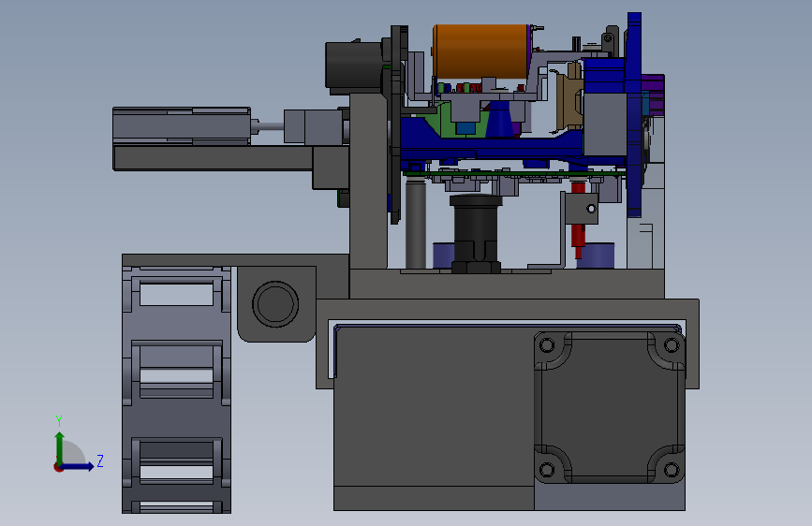Select the cable drag chain on the left
The width and height of the screenshot is (812, 526).
(x=177, y=389)
